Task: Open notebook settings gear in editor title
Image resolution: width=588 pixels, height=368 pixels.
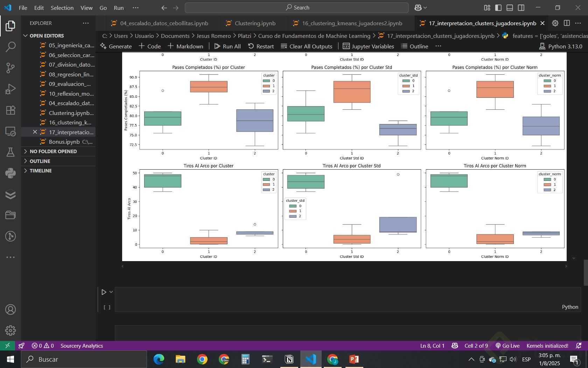Action: click(555, 23)
